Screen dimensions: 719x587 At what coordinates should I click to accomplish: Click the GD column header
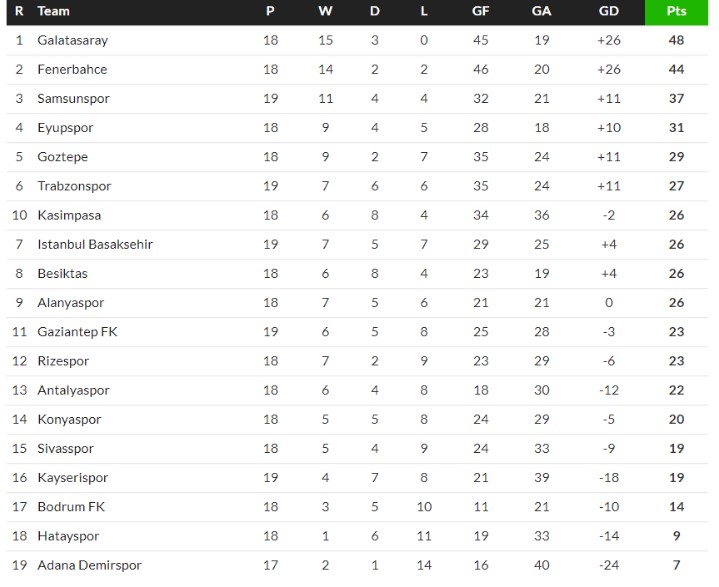(x=608, y=11)
